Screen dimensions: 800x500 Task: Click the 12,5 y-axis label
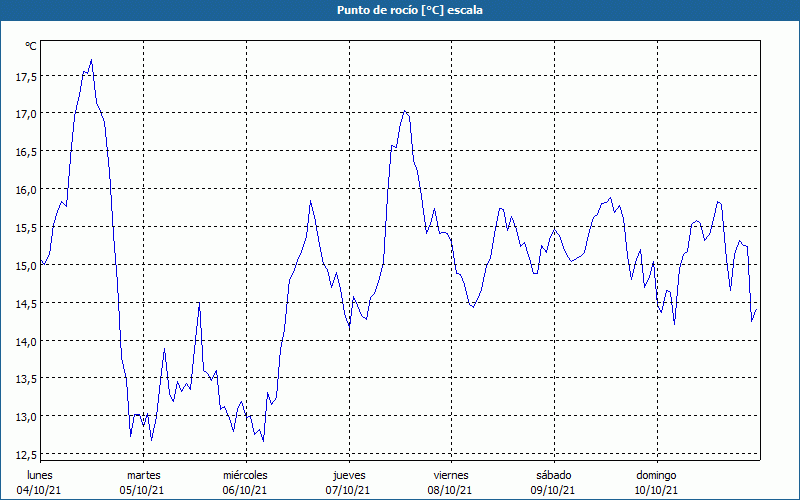(26, 454)
